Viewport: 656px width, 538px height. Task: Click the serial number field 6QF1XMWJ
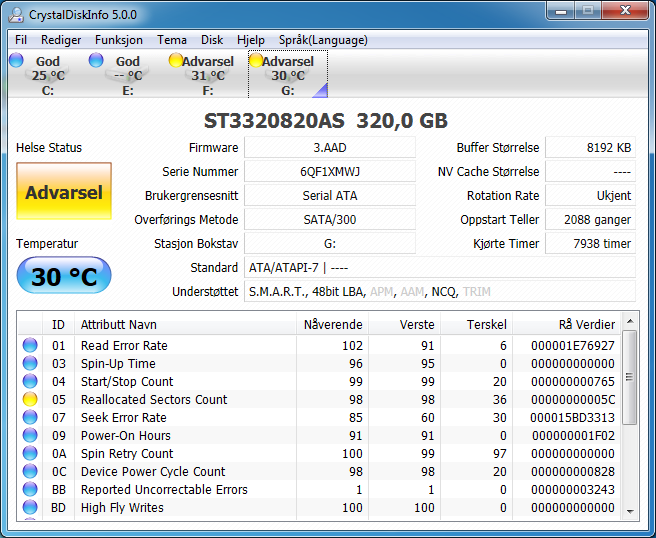coord(330,172)
